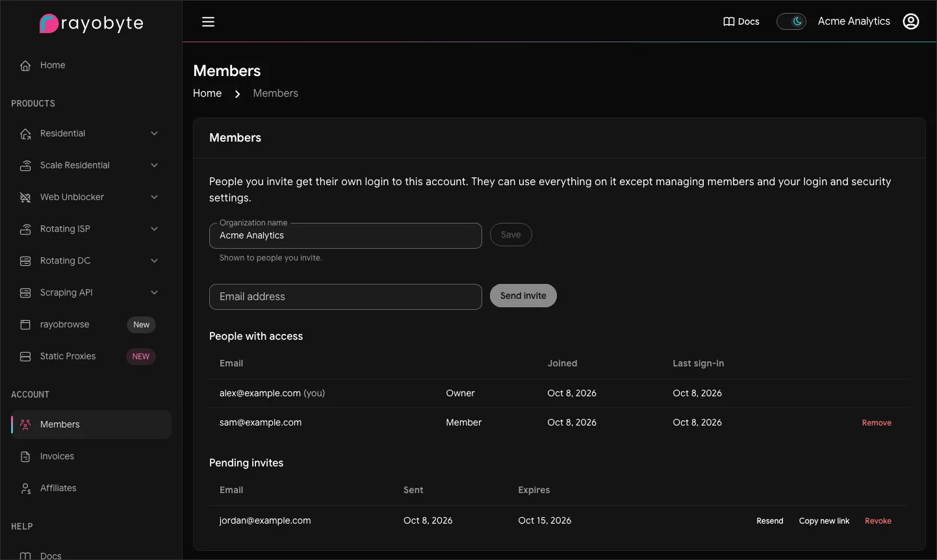Click the Static Proxies icon

coord(25,356)
